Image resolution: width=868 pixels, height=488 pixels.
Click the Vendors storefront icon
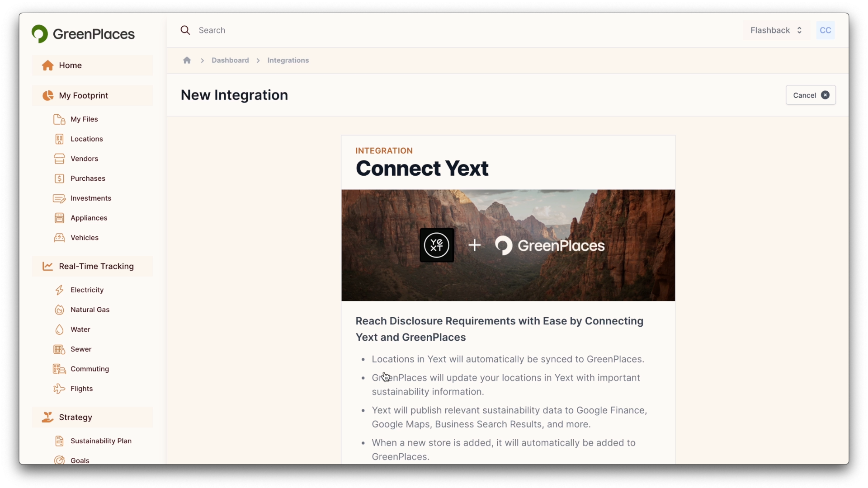59,159
